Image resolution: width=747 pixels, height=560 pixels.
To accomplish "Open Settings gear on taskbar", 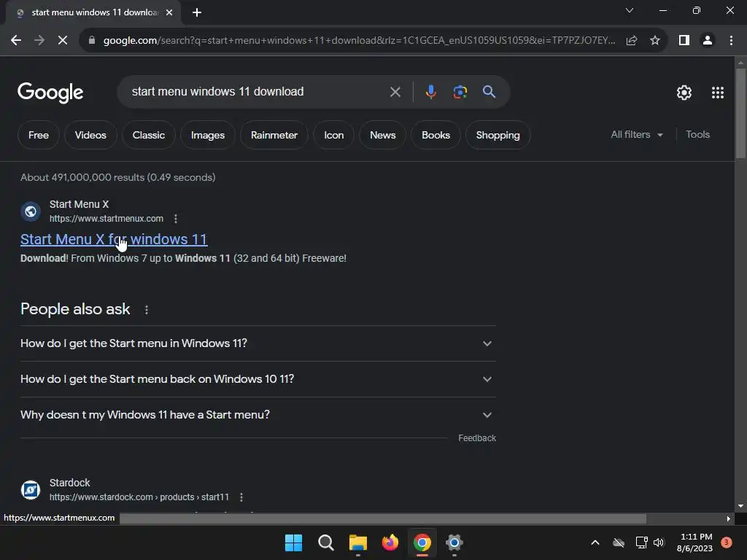I will (x=454, y=542).
